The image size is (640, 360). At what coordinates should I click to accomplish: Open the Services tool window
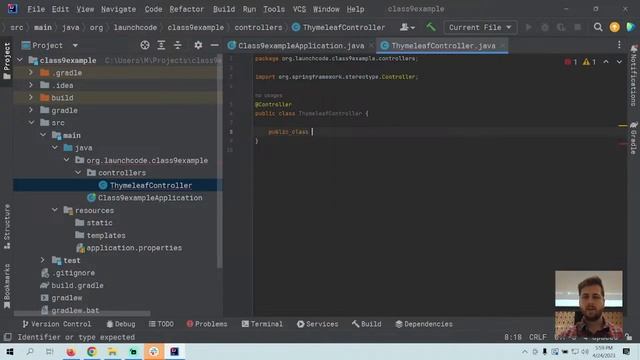pyautogui.click(x=318, y=324)
